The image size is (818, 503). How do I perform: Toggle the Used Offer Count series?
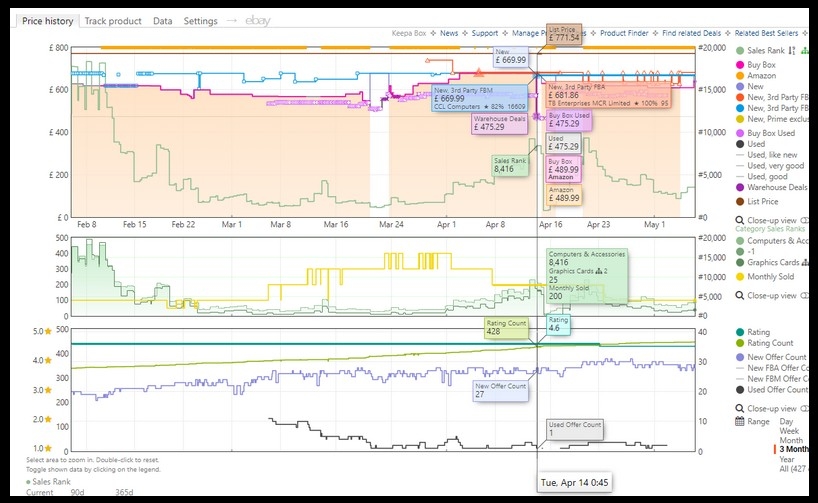click(772, 390)
